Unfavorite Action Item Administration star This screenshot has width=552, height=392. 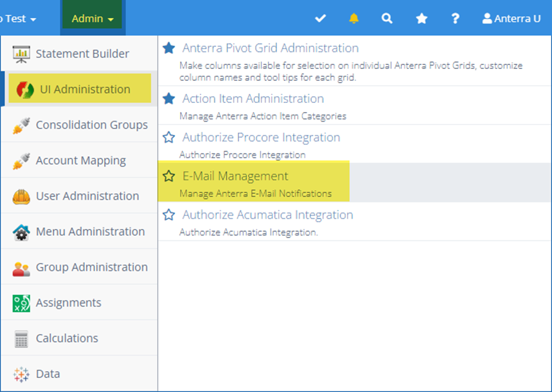tap(169, 98)
